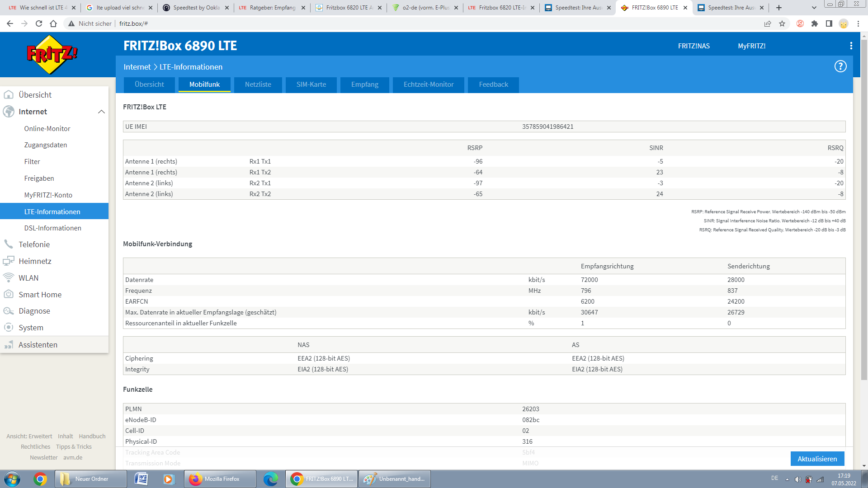Close the Wie schnell ist LTE tab
The image size is (868, 488).
(x=74, y=8)
